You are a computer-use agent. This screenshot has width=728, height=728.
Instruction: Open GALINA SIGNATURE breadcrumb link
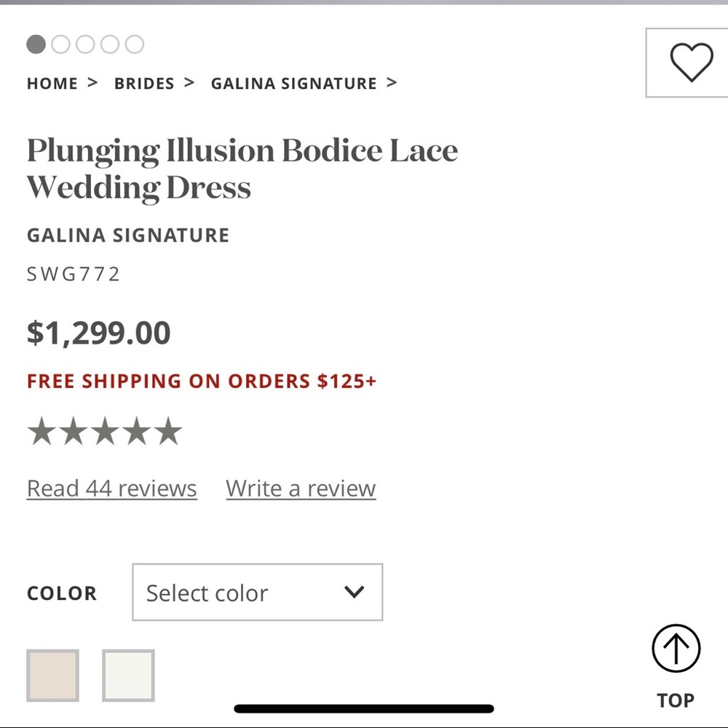pos(294,84)
